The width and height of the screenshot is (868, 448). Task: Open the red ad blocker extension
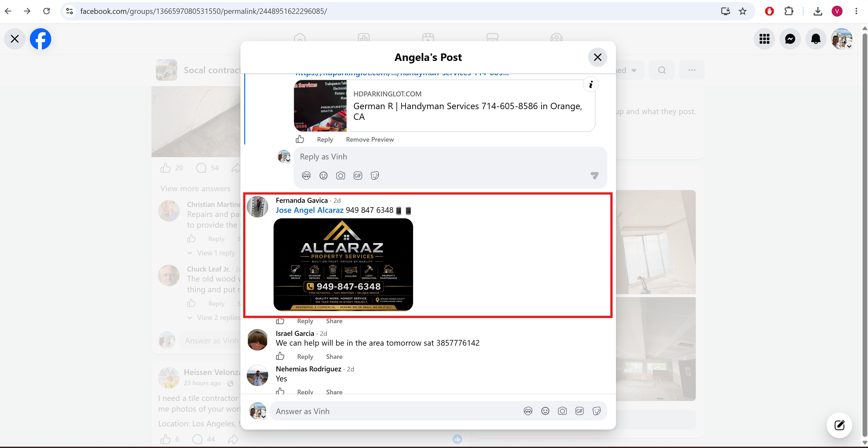click(x=769, y=11)
